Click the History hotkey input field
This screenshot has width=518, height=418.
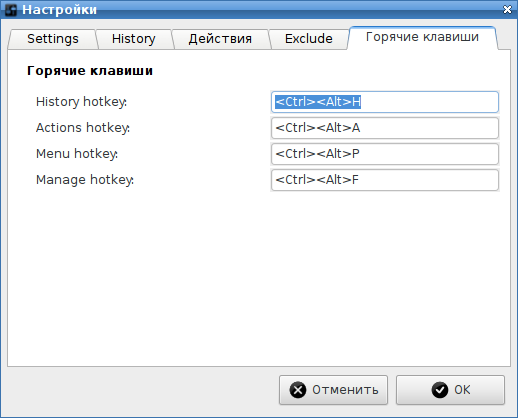point(385,102)
